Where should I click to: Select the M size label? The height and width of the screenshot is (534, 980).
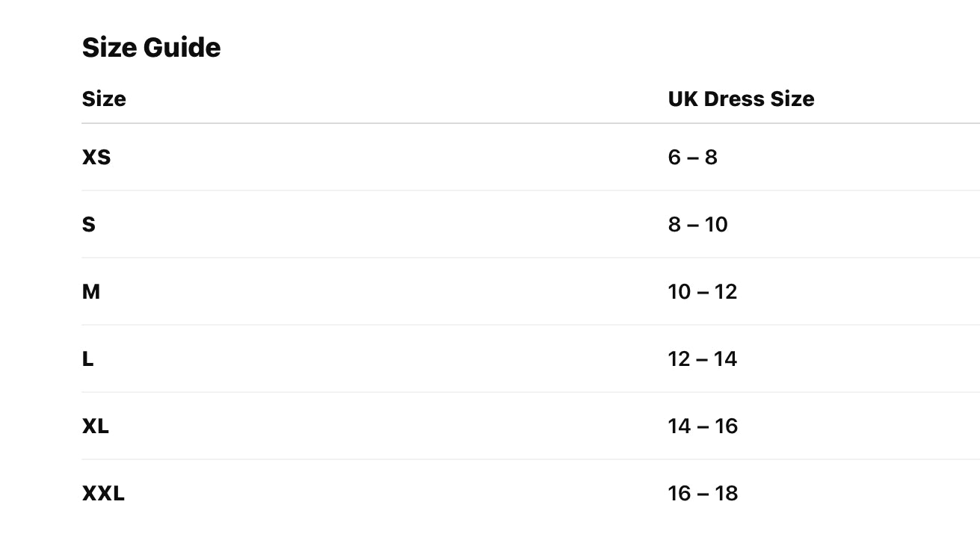coord(91,292)
